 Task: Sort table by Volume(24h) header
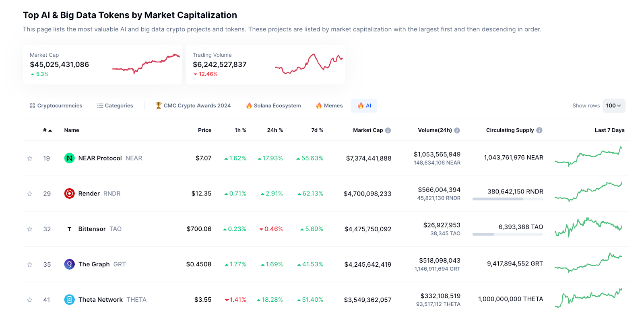pos(435,130)
